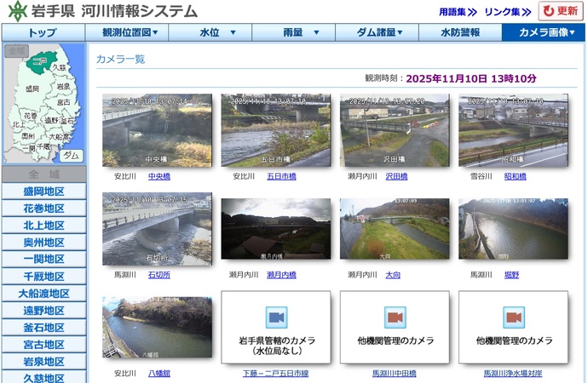Expand the 観測位置図 dropdown menu
588x383 pixels.
tap(127, 32)
